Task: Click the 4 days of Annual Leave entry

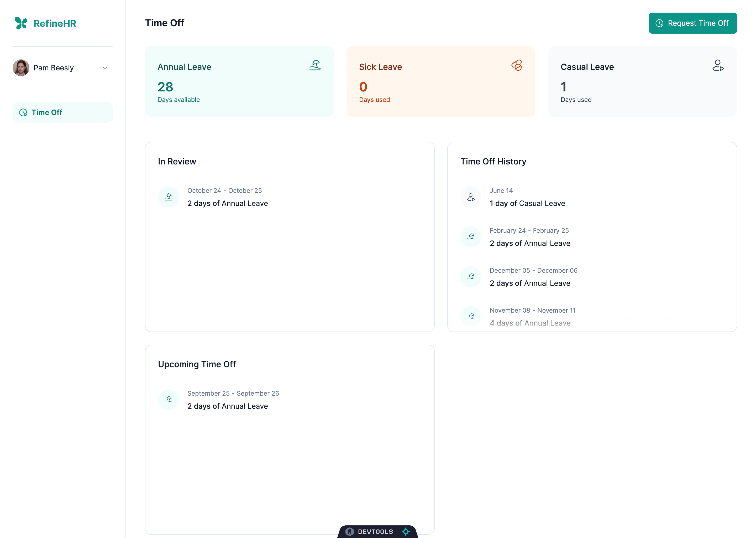Action: click(x=530, y=323)
